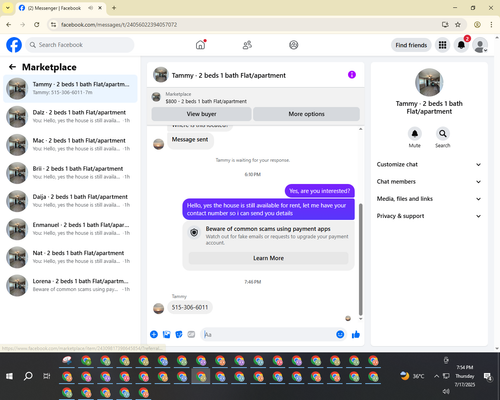This screenshot has width=500, height=400.
Task: Click the install/cast icon in the address bar
Action: [445, 25]
